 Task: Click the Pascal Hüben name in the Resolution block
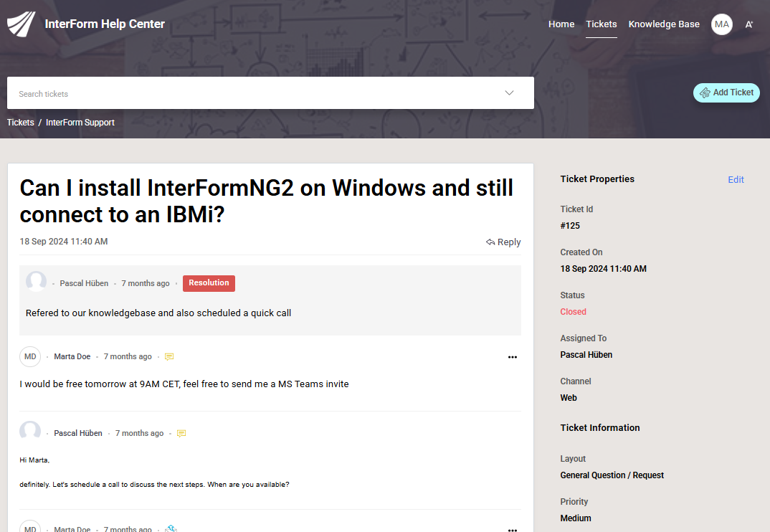(x=84, y=283)
